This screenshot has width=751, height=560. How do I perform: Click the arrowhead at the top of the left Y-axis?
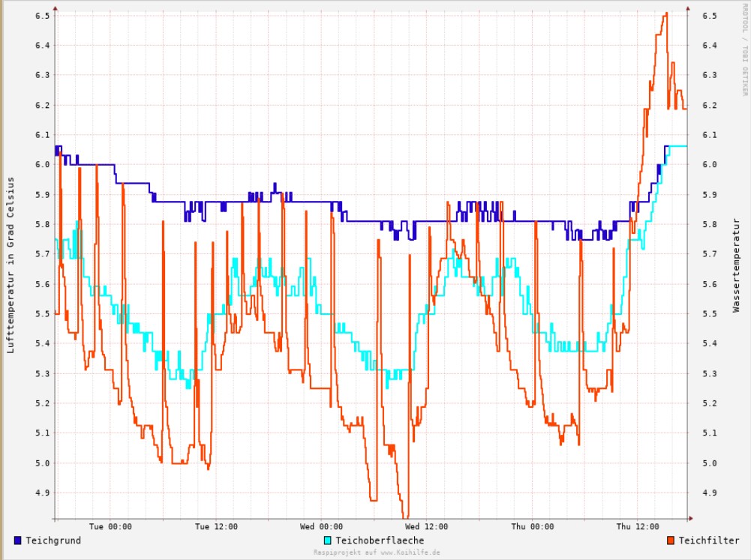point(55,8)
